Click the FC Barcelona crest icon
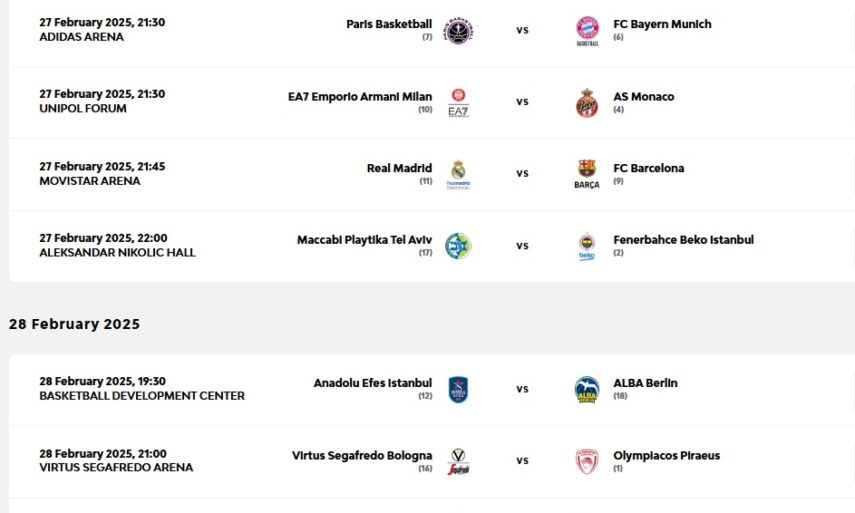The image size is (855, 513). [x=588, y=174]
